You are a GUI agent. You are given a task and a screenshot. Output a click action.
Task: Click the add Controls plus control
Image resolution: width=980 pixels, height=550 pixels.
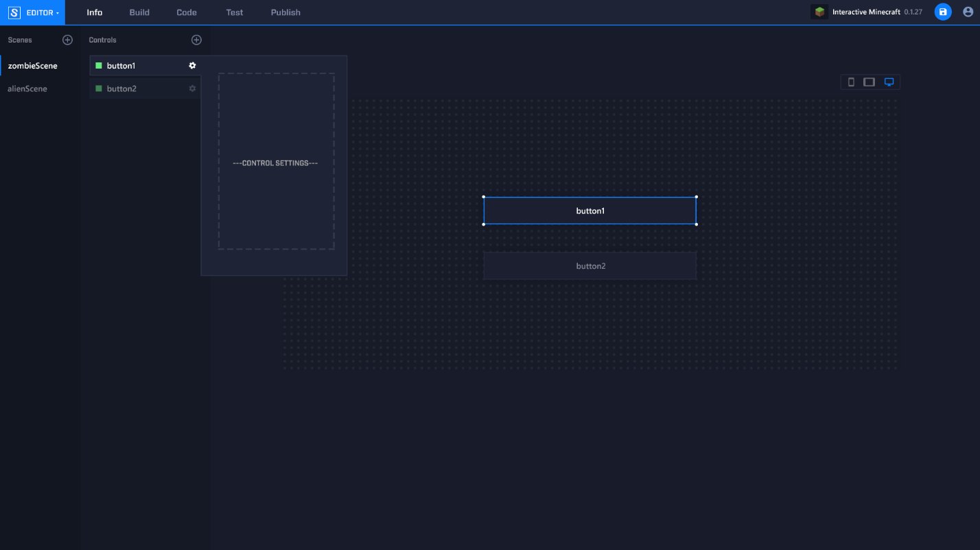pos(196,39)
